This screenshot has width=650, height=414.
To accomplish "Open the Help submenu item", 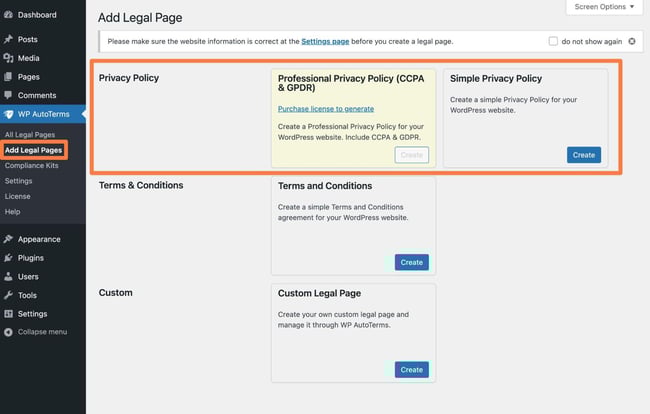I will coord(12,211).
